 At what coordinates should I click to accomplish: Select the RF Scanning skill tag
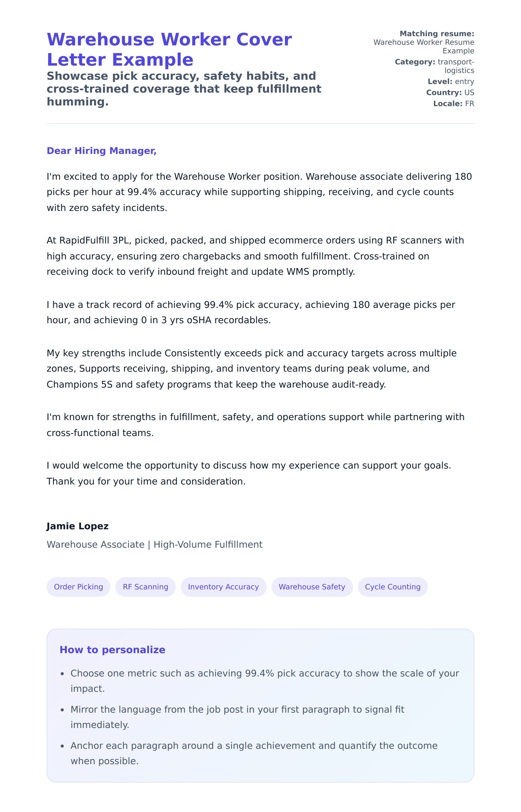click(x=146, y=587)
